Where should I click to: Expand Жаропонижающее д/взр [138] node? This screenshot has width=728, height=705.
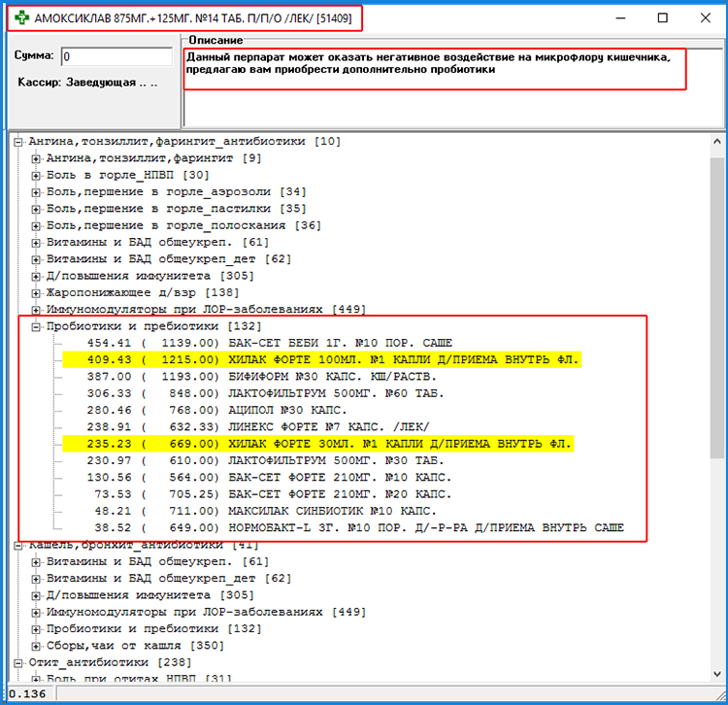coord(36,292)
